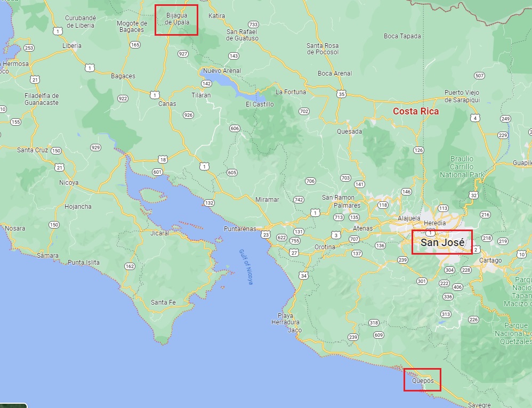Click the La Fortuna town label
The width and height of the screenshot is (532, 408).
[x=291, y=92]
